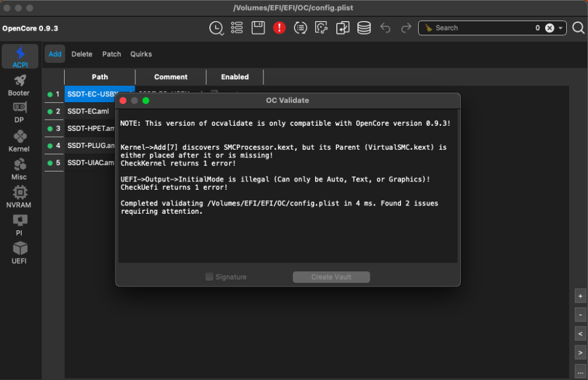Switch to the Patch tab

pyautogui.click(x=112, y=54)
